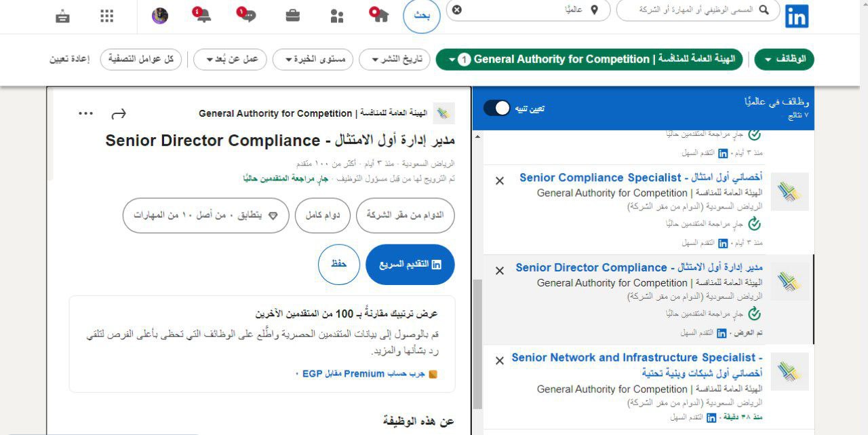Click the post a job icon
Image resolution: width=868 pixels, height=435 pixels.
63,16
